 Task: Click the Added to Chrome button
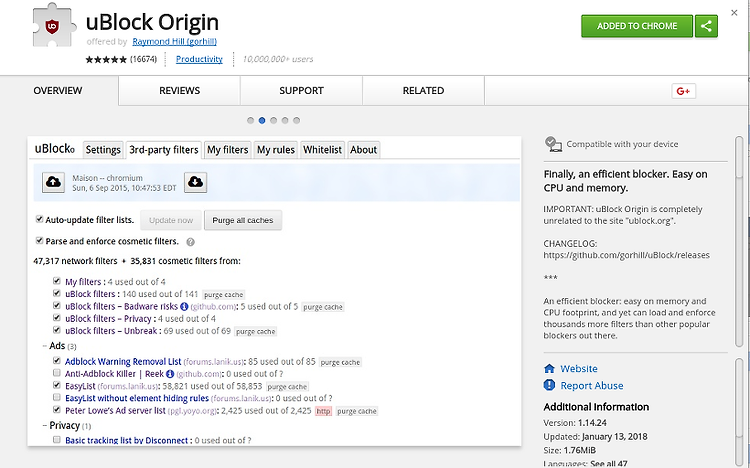click(x=637, y=26)
